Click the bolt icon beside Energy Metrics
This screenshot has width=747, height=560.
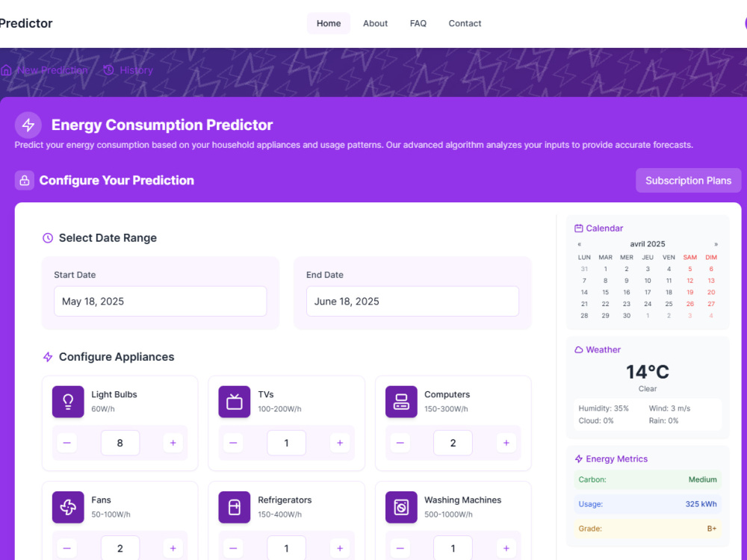point(578,459)
